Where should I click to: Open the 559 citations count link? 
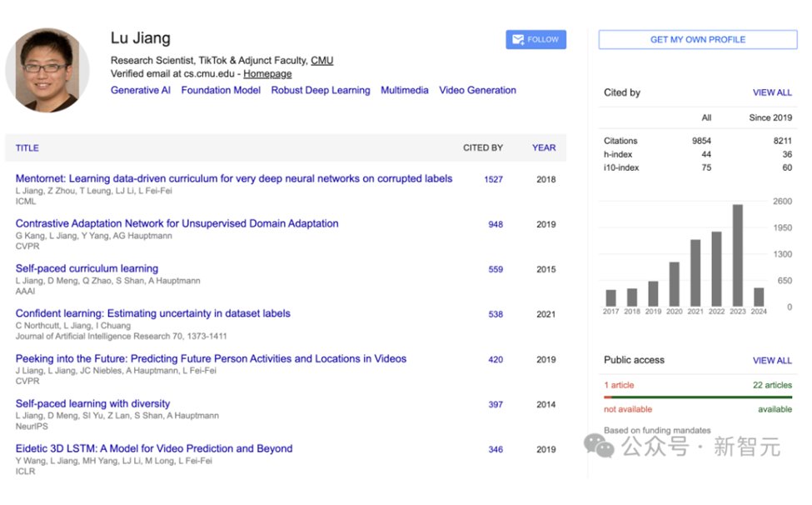(x=495, y=269)
